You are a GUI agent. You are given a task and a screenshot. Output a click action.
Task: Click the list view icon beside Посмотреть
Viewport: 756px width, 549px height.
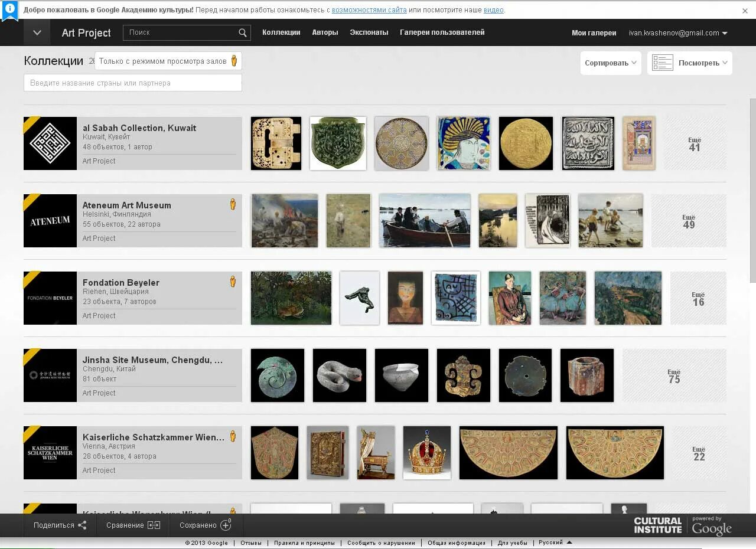pos(663,63)
